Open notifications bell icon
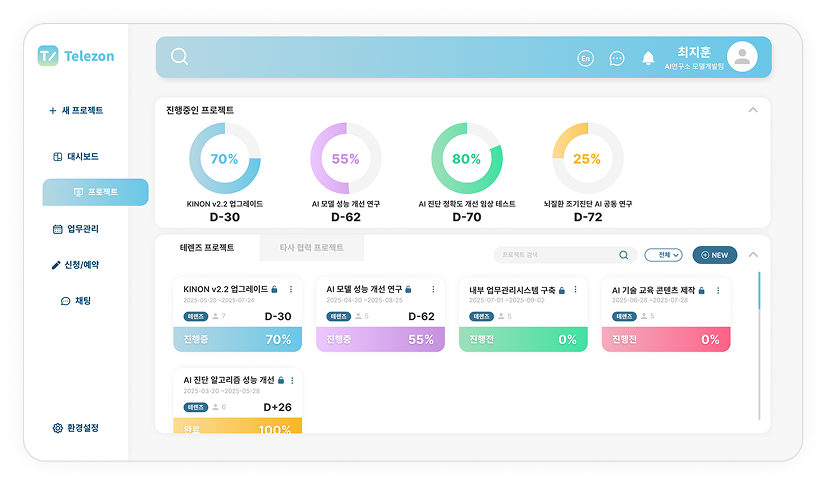This screenshot has width=826, height=485. [x=648, y=58]
